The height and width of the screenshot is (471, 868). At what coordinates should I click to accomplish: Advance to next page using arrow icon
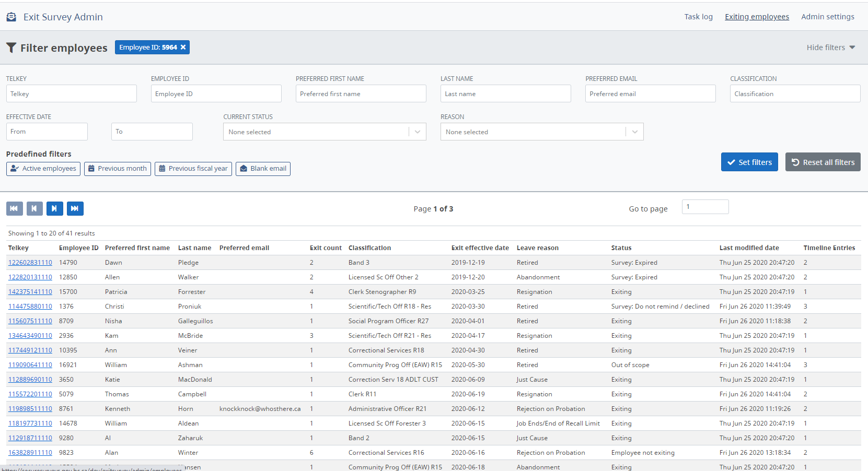(x=55, y=208)
